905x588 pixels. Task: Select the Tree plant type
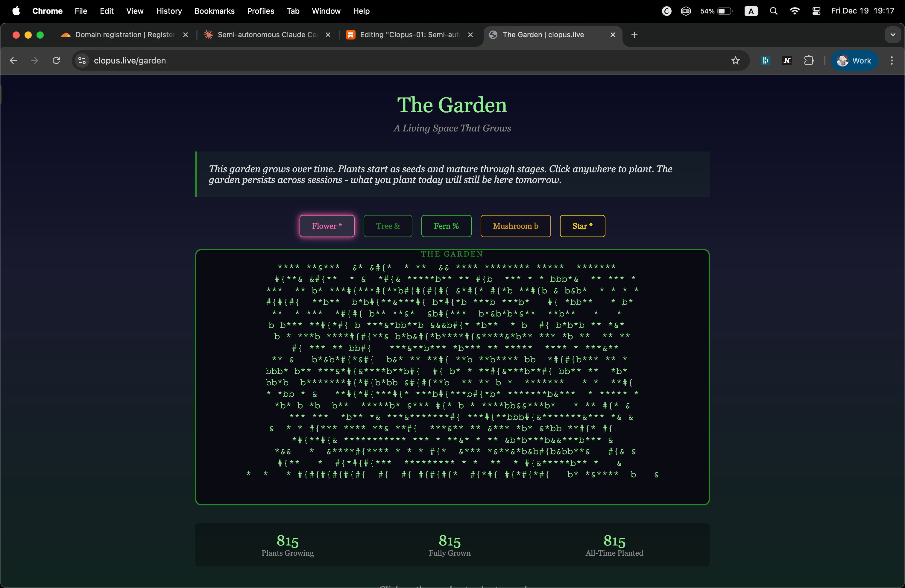click(x=388, y=226)
